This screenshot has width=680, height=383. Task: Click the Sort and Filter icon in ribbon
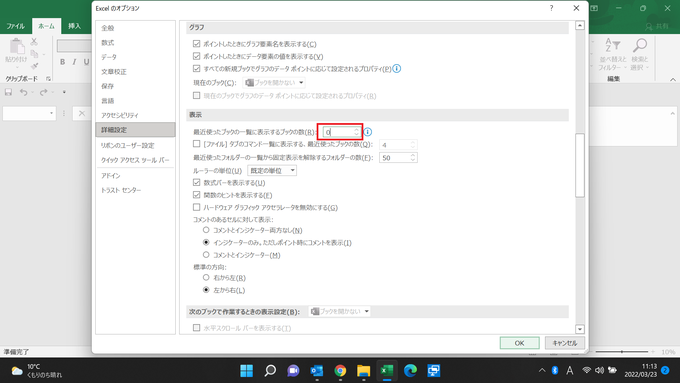(613, 45)
